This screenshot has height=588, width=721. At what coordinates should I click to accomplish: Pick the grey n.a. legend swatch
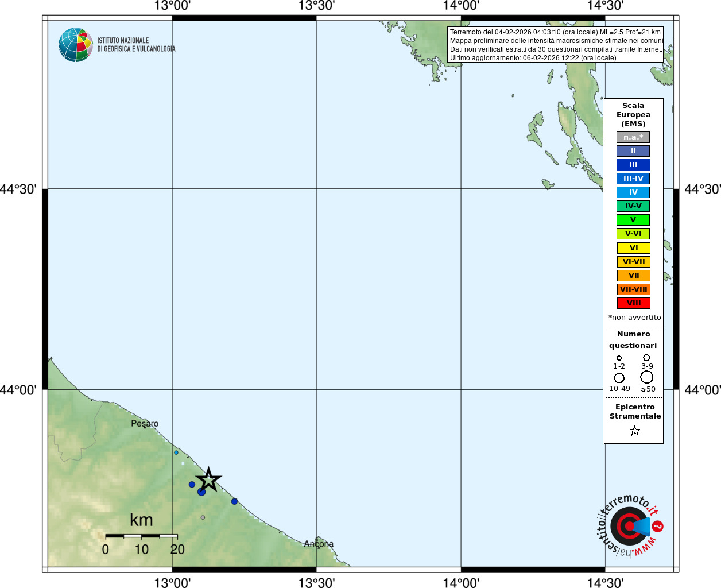(633, 137)
